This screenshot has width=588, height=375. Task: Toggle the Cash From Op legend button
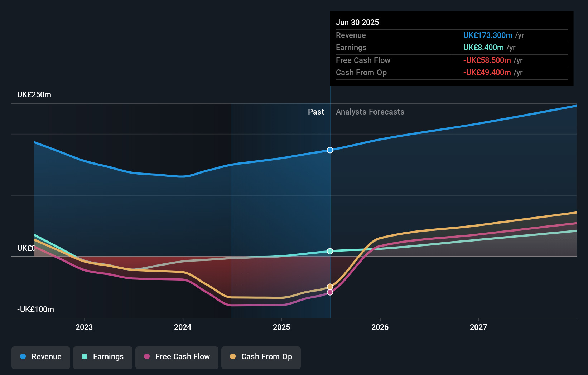pyautogui.click(x=261, y=357)
